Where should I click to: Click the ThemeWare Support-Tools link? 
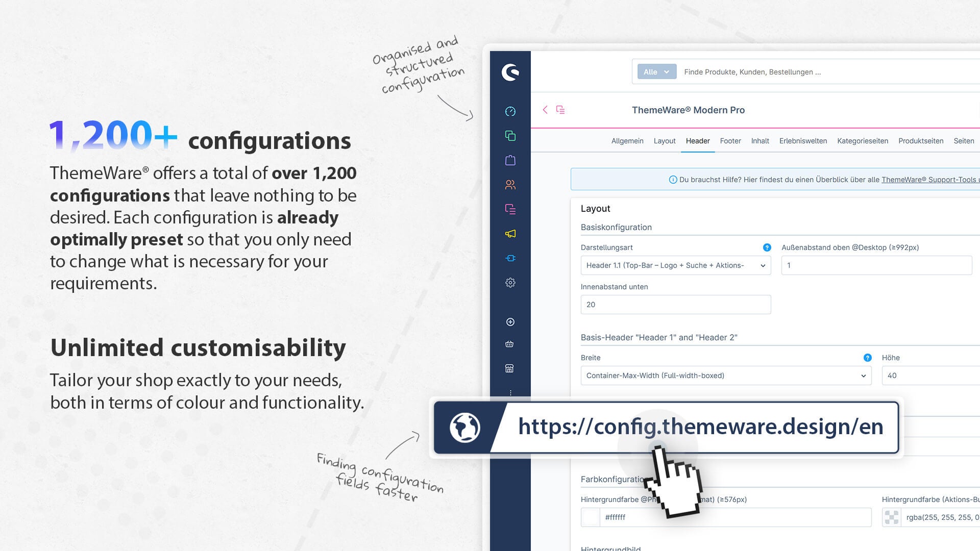point(932,179)
